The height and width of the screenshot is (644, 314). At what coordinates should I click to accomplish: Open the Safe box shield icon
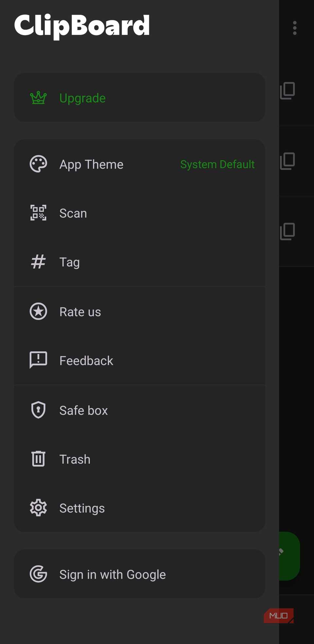[38, 410]
